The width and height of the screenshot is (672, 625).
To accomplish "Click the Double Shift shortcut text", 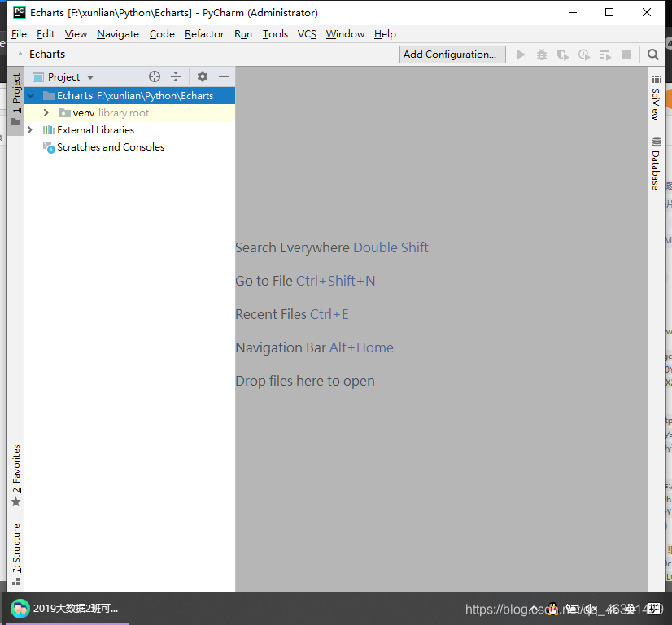I will coord(391,247).
